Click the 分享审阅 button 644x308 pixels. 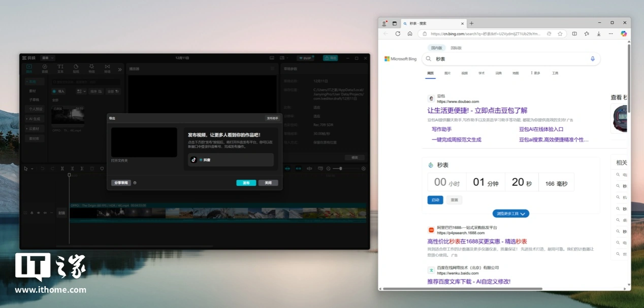pos(121,183)
